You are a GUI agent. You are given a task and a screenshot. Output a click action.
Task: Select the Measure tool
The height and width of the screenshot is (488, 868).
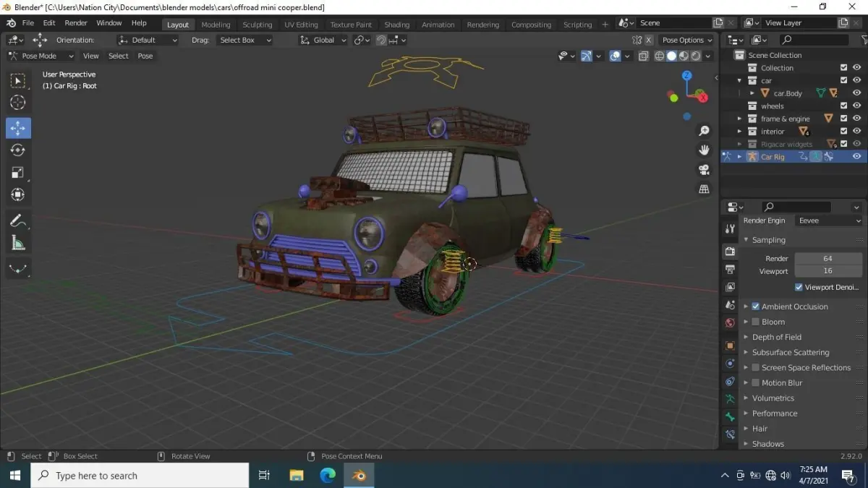click(x=18, y=243)
